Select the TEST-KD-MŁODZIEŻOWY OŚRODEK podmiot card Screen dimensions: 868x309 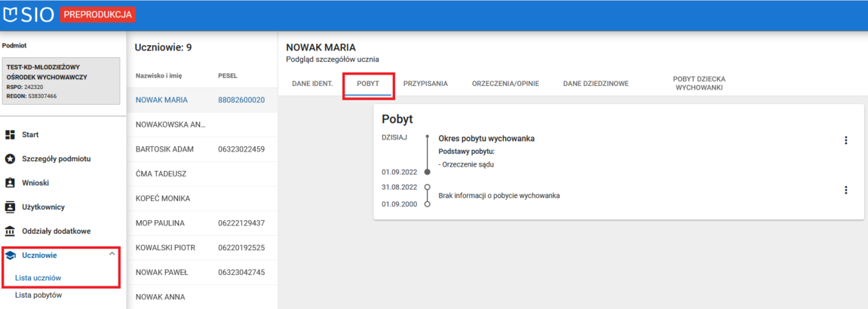pyautogui.click(x=61, y=81)
